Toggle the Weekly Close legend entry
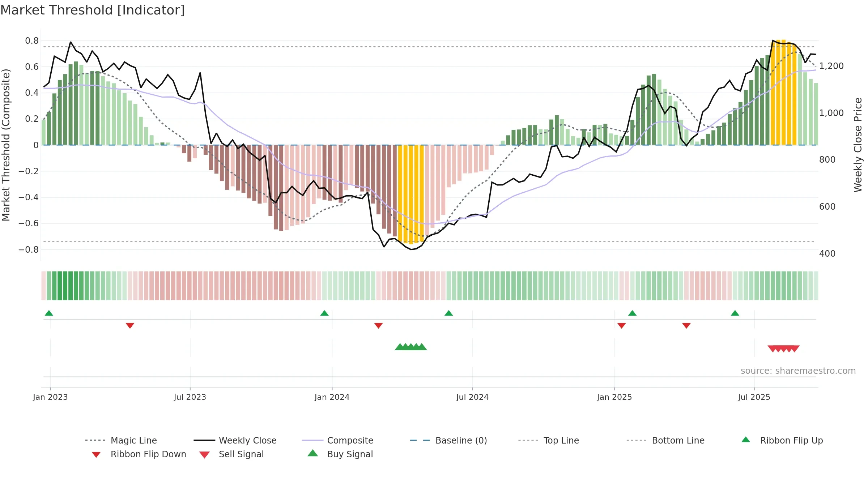The image size is (868, 488). pos(235,440)
